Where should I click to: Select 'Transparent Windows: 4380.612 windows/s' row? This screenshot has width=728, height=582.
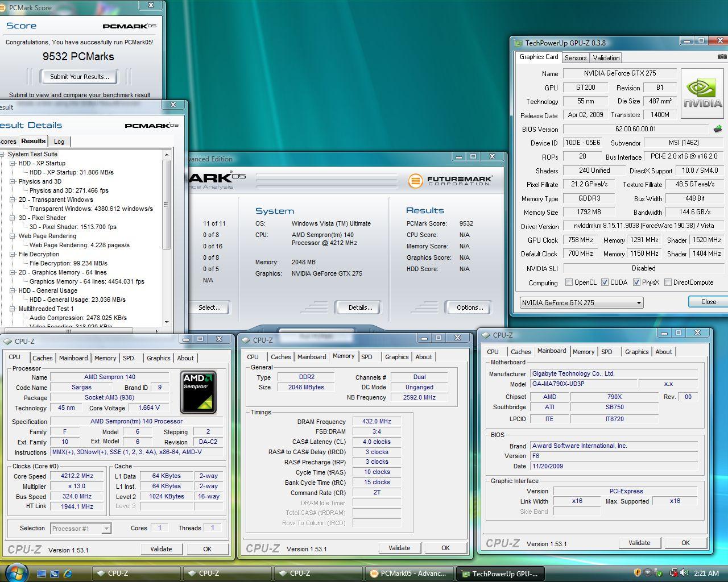pos(91,209)
